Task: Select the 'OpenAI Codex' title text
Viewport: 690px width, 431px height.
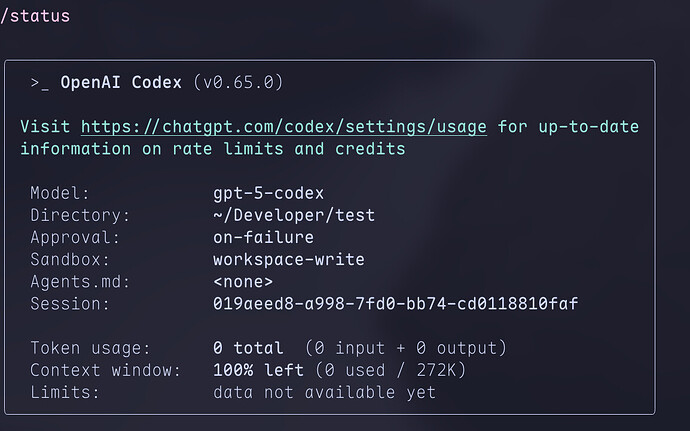Action: tap(121, 83)
